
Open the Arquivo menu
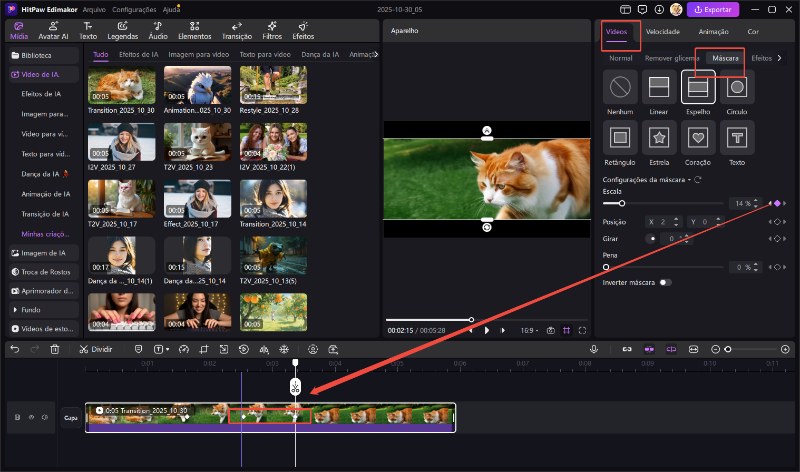[95, 8]
